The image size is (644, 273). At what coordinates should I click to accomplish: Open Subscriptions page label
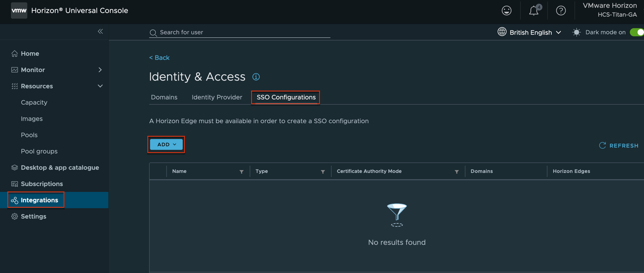[42, 184]
